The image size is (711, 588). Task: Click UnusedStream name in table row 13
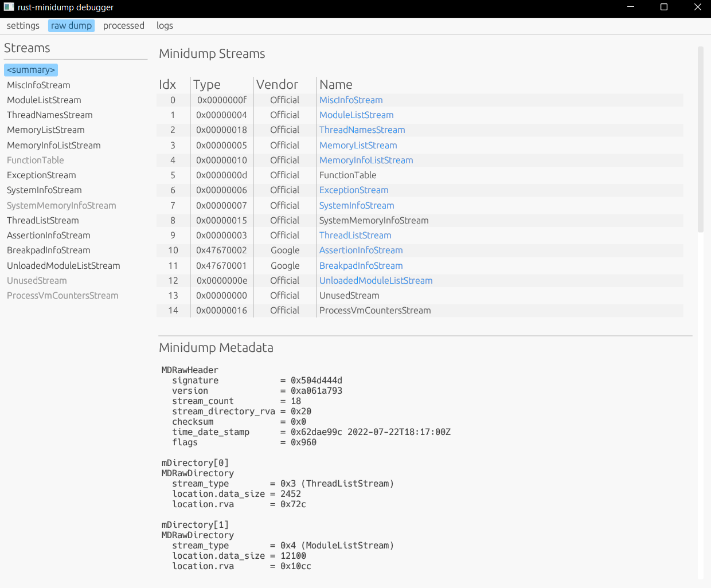349,295
